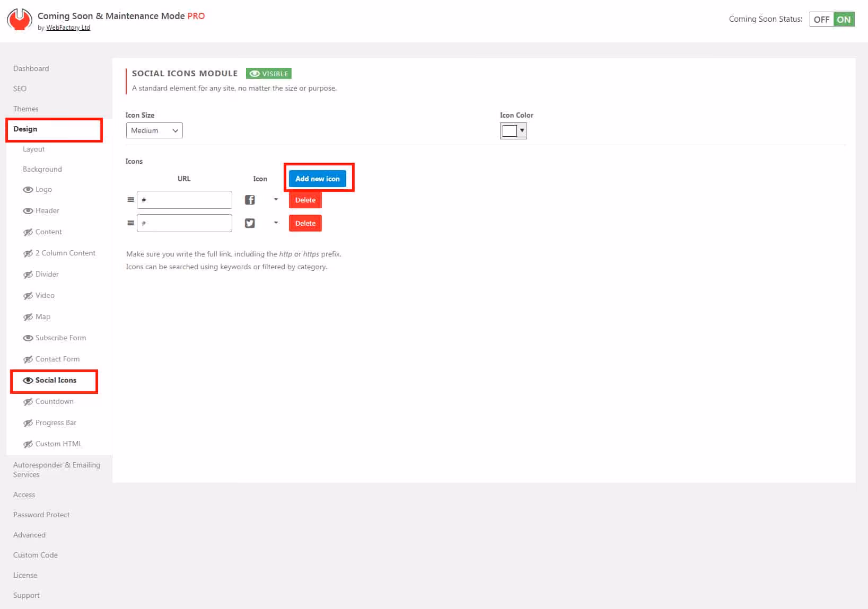Viewport: 868px width, 609px height.
Task: Open Contact Form settings in sidebar
Action: point(57,359)
